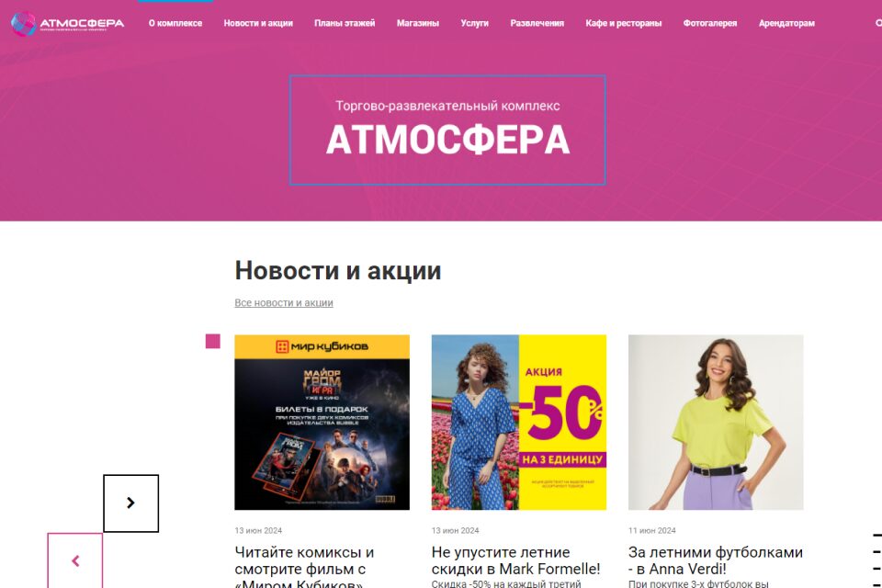
Task: Open the «Мир Кубиков» promo image
Action: (322, 423)
